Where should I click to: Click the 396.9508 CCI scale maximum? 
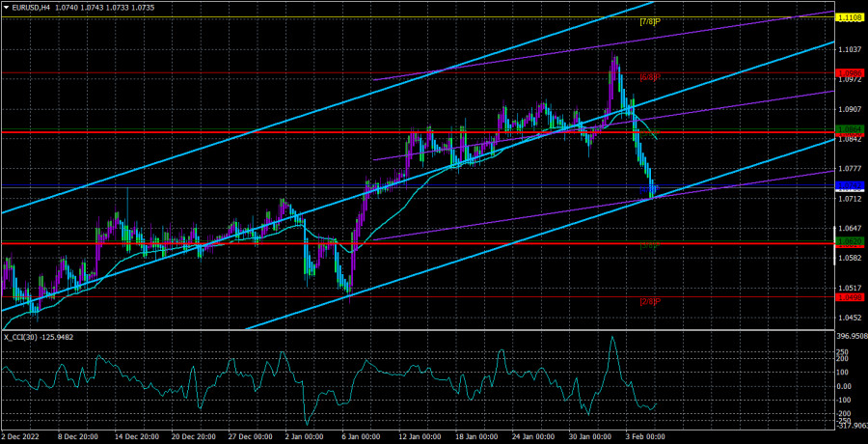pyautogui.click(x=852, y=336)
